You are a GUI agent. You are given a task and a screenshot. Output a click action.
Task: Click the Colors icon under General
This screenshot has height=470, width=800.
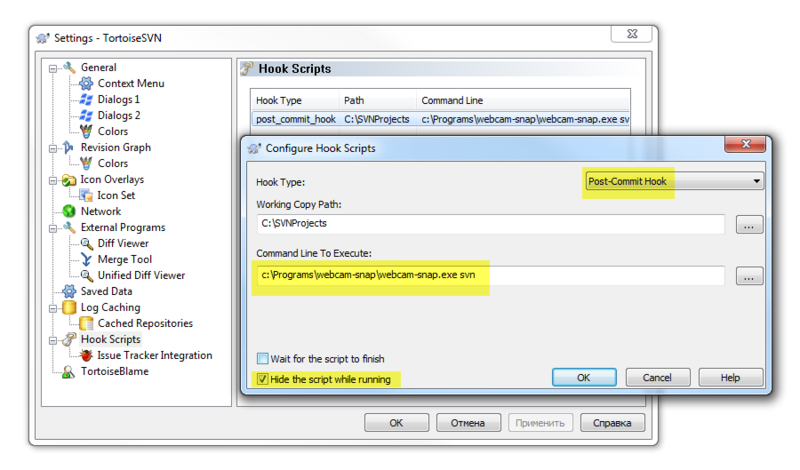tap(86, 131)
